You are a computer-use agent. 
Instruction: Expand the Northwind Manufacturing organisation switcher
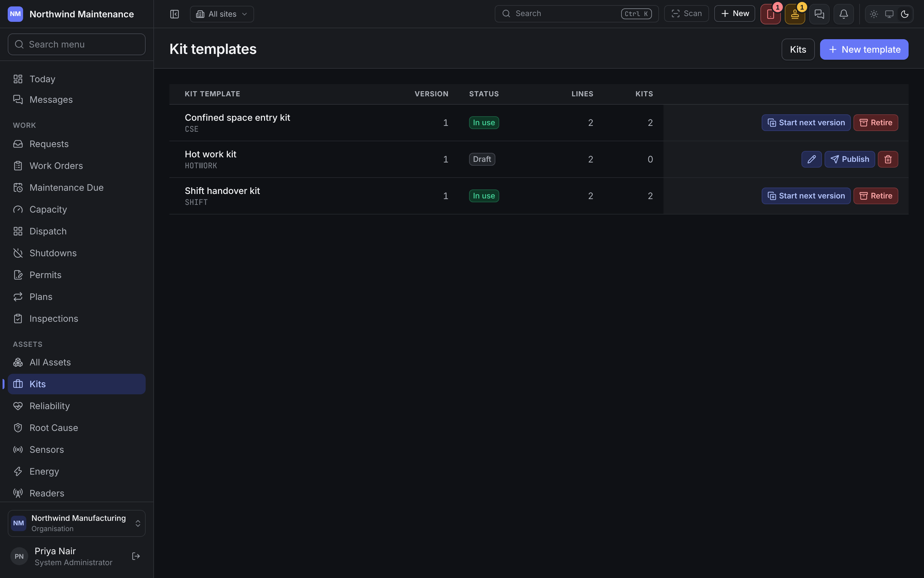tap(77, 523)
